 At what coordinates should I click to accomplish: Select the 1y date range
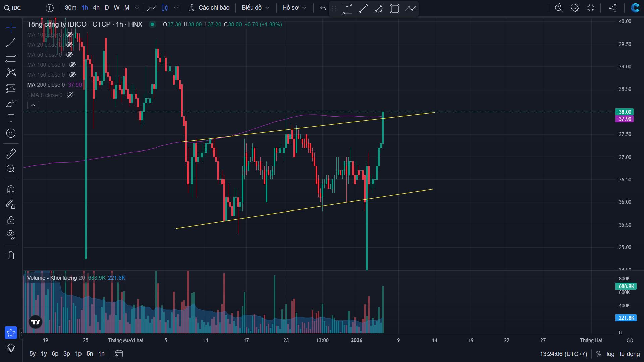click(44, 354)
